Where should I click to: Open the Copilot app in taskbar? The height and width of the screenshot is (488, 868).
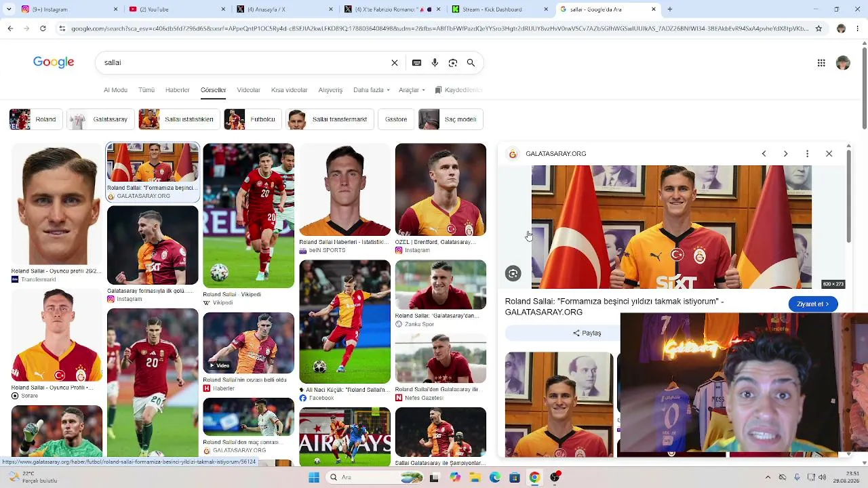[454, 477]
